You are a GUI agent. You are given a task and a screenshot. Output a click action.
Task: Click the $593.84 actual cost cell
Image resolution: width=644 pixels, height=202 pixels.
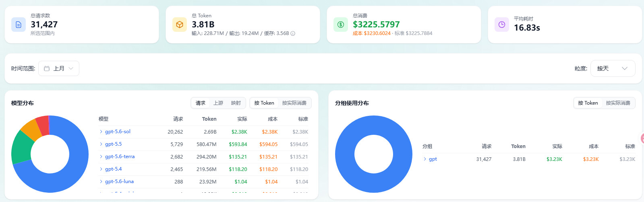238,144
